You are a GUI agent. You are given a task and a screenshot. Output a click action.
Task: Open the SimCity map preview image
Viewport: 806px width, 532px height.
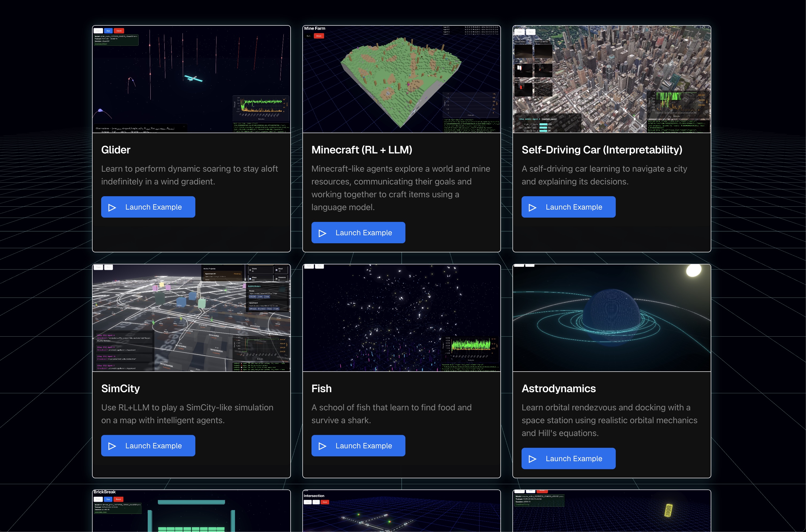(191, 318)
